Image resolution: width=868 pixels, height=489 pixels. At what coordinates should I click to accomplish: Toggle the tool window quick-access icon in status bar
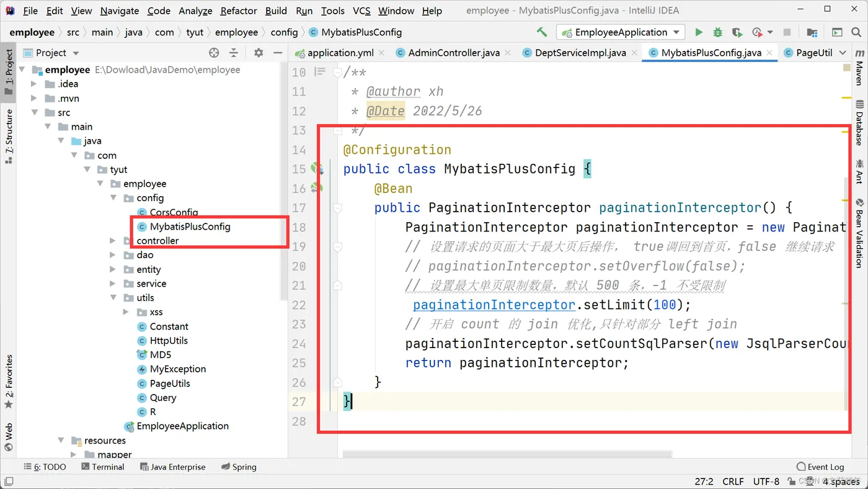9,482
